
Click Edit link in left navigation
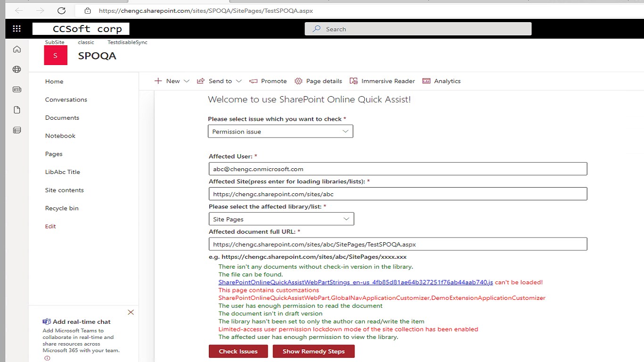[x=50, y=226]
